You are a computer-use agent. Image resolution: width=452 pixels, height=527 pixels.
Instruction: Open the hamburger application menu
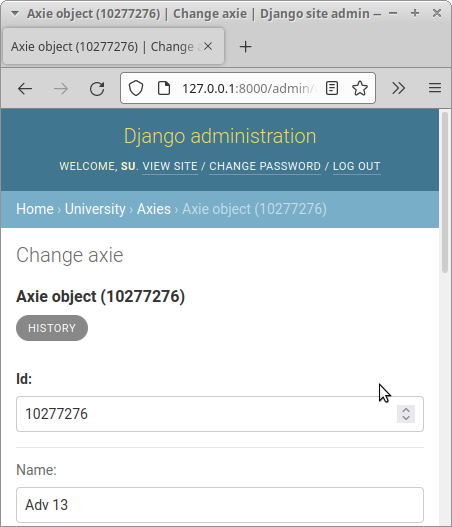click(435, 88)
